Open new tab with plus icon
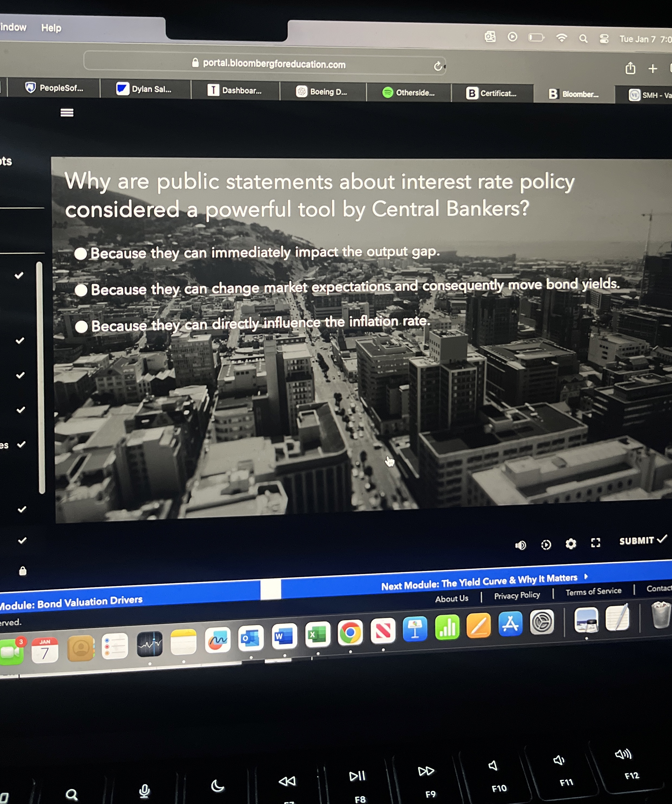The image size is (672, 804). pyautogui.click(x=652, y=68)
